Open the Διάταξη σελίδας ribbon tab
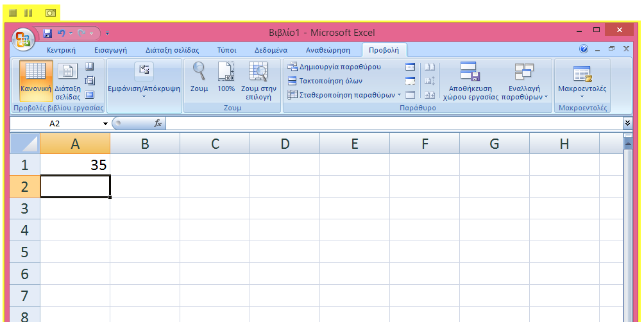The image size is (644, 322). (172, 51)
